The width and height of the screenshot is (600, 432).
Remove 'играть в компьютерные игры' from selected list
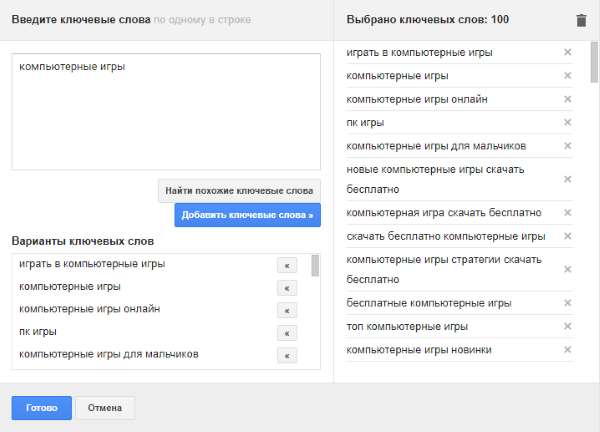tap(567, 53)
